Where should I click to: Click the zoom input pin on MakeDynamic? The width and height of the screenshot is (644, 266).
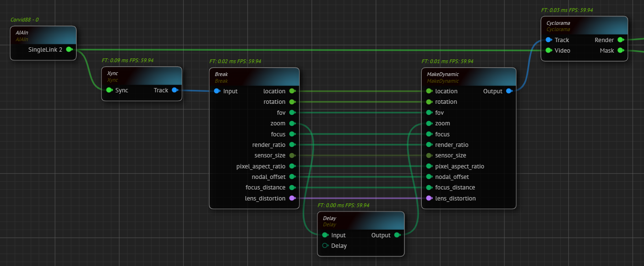[429, 123]
